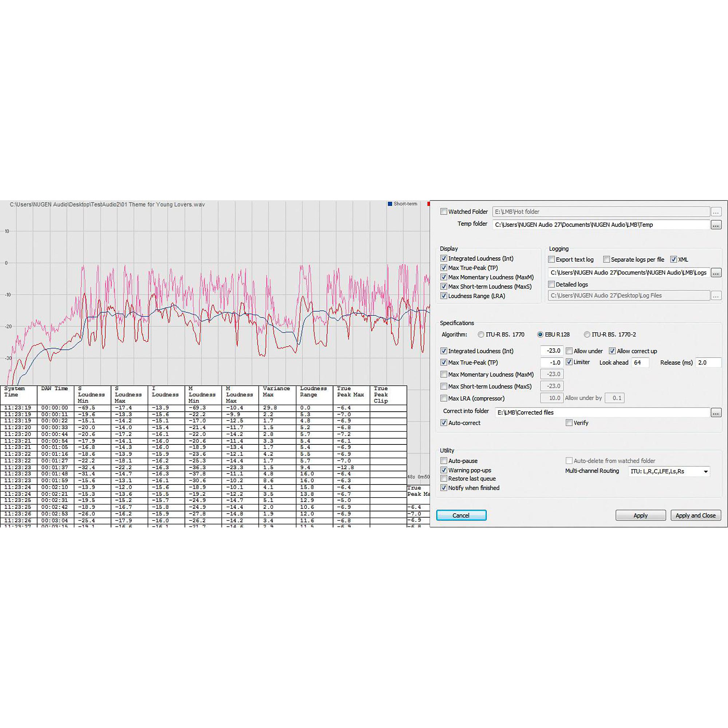Viewport: 728px width, 728px height.
Task: Browse for the Corrected files folder
Action: (716, 413)
